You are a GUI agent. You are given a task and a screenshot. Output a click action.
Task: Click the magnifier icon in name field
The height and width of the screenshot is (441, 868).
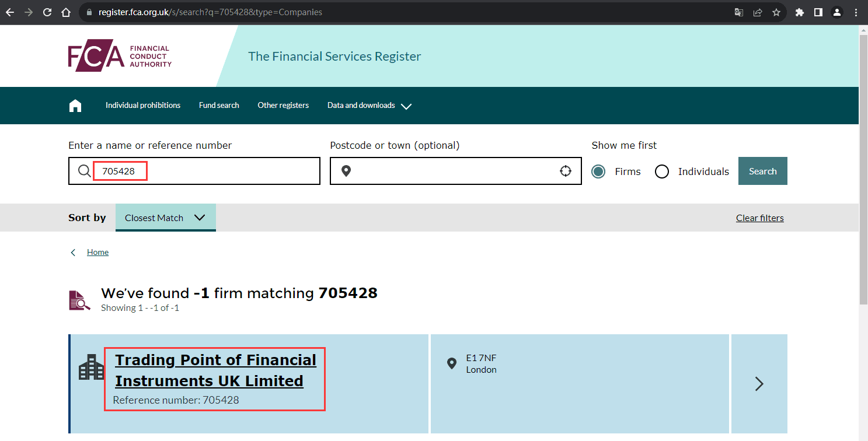click(85, 171)
